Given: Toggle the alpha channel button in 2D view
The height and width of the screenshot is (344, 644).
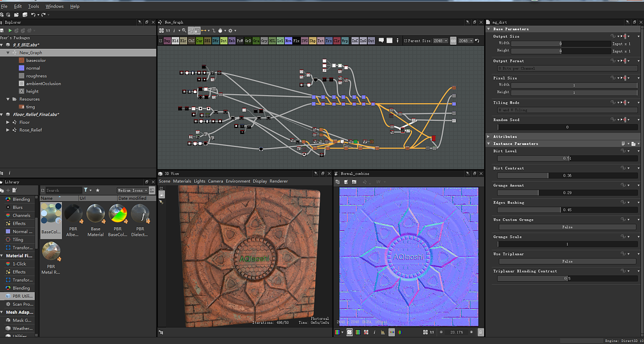Looking at the screenshot, I should coord(349,332).
